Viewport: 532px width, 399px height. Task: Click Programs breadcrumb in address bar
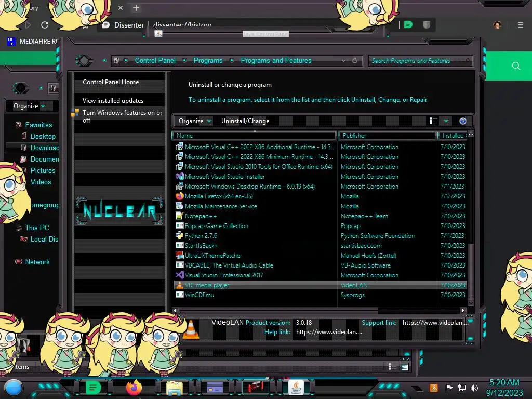pyautogui.click(x=208, y=61)
